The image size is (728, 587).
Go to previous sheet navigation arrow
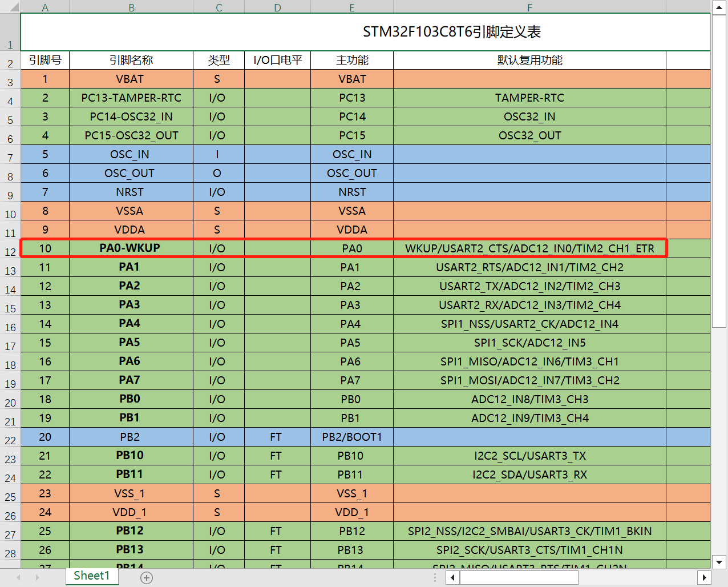(18, 578)
